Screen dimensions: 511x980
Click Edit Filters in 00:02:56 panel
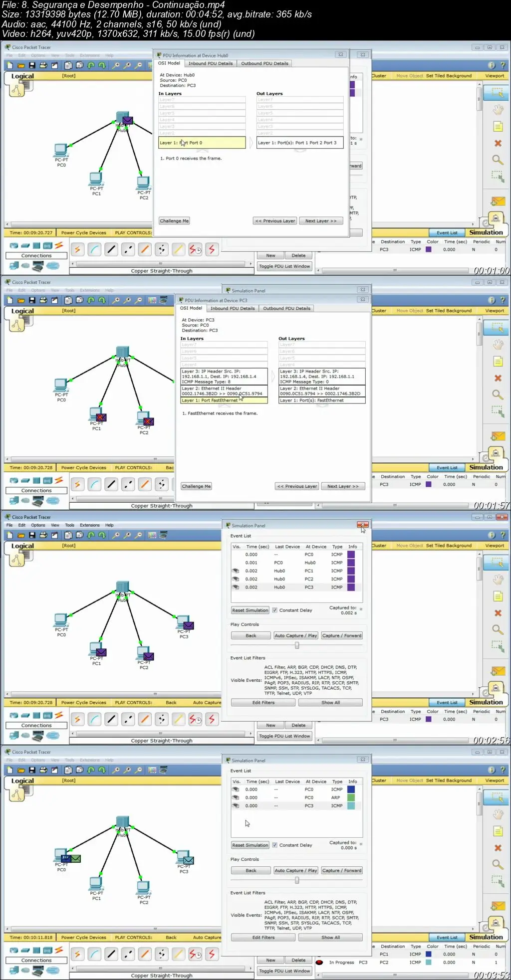(x=263, y=702)
